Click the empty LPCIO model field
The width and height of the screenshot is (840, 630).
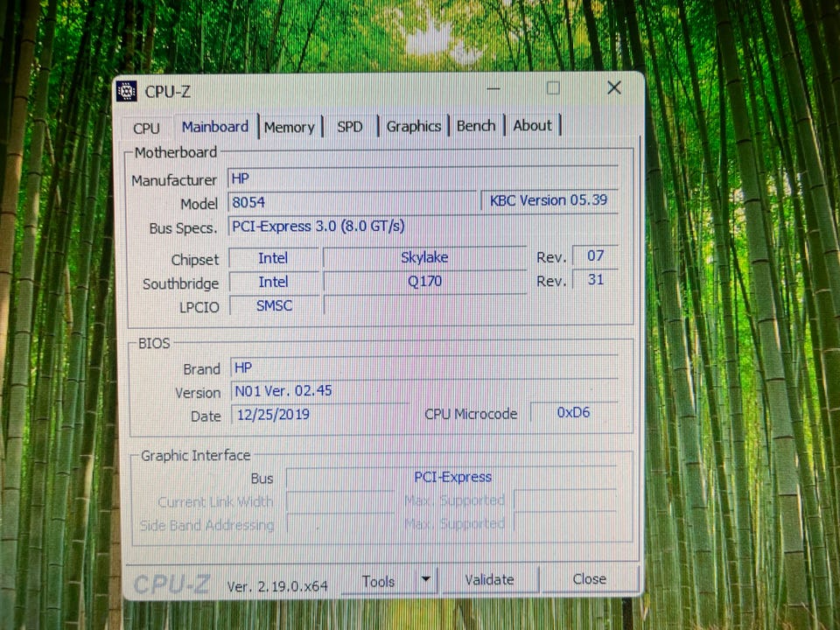click(425, 304)
